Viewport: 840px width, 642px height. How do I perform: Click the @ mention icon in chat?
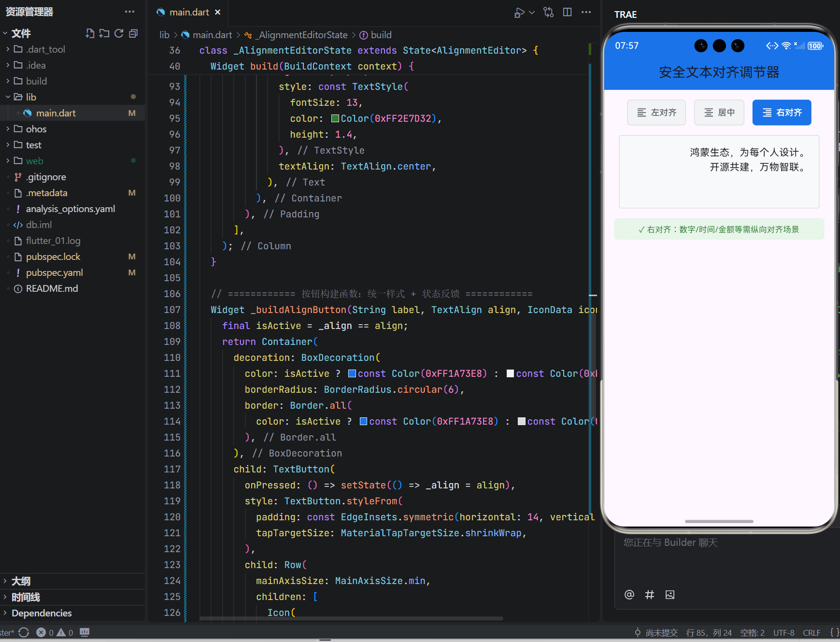click(x=629, y=595)
